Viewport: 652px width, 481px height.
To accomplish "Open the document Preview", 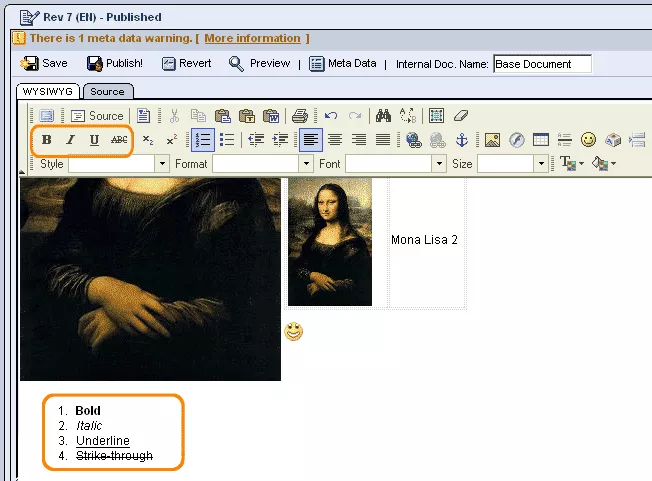I will pyautogui.click(x=259, y=63).
